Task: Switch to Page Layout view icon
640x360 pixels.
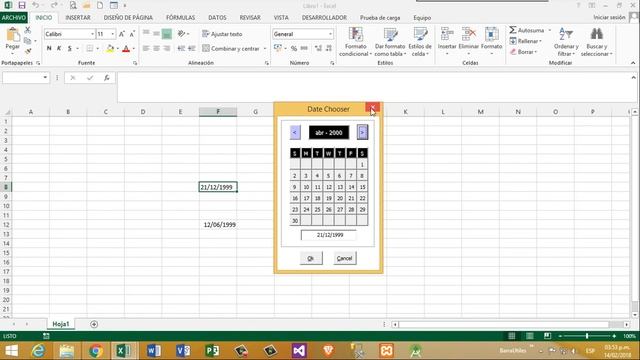Action: pyautogui.click(x=529, y=336)
